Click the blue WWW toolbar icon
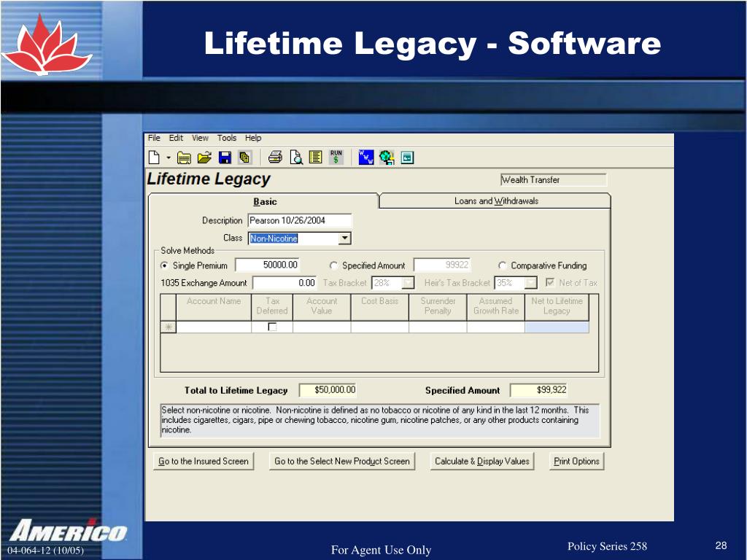The height and width of the screenshot is (560, 747). click(366, 157)
